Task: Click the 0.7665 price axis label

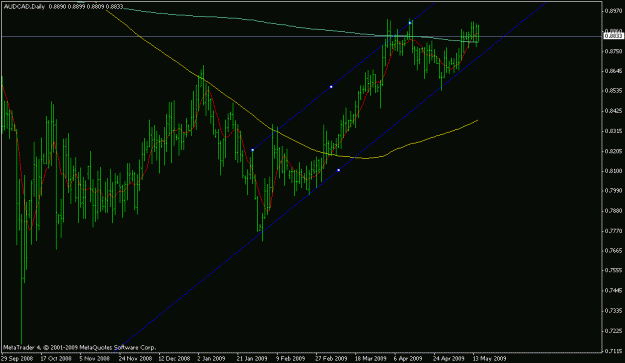Action: coord(613,250)
